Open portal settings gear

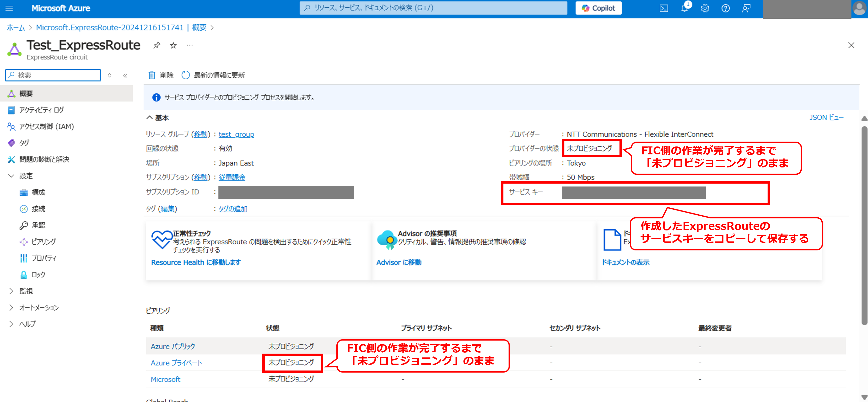[705, 8]
